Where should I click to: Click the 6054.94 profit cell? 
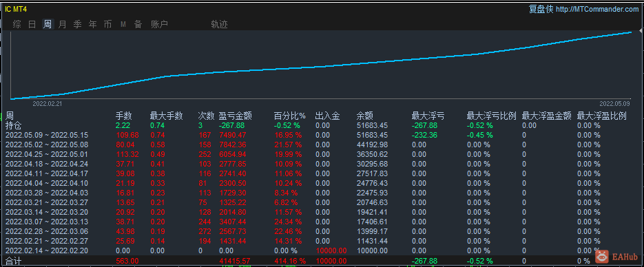233,154
